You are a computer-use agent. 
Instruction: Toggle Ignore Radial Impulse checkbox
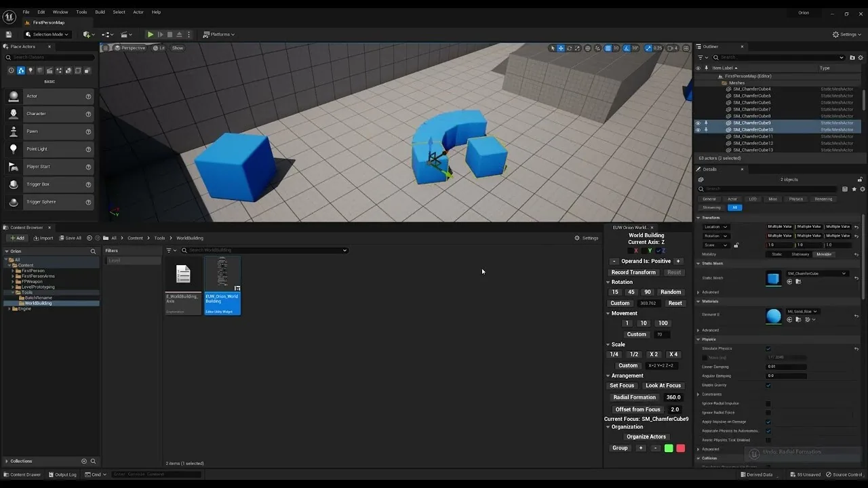tap(768, 403)
